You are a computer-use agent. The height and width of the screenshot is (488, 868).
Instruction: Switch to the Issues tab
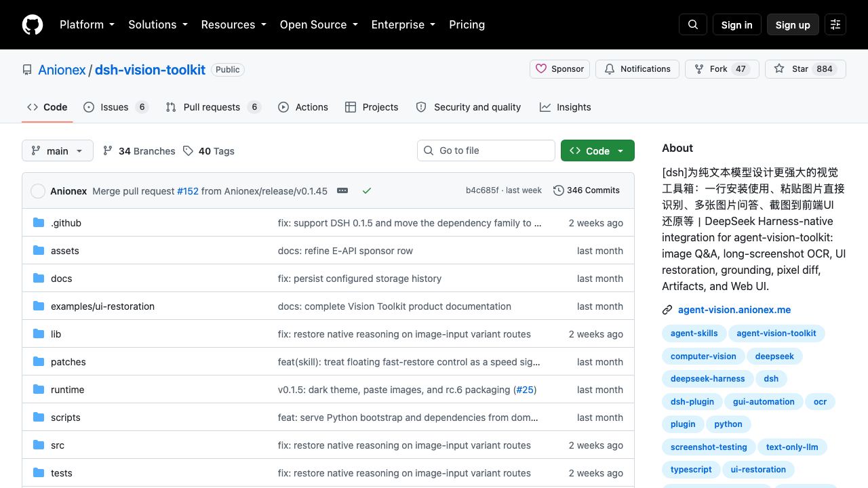(116, 107)
